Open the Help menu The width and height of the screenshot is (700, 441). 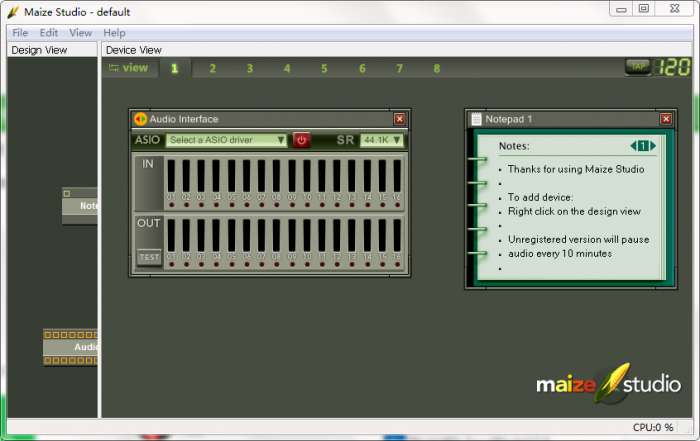[114, 33]
